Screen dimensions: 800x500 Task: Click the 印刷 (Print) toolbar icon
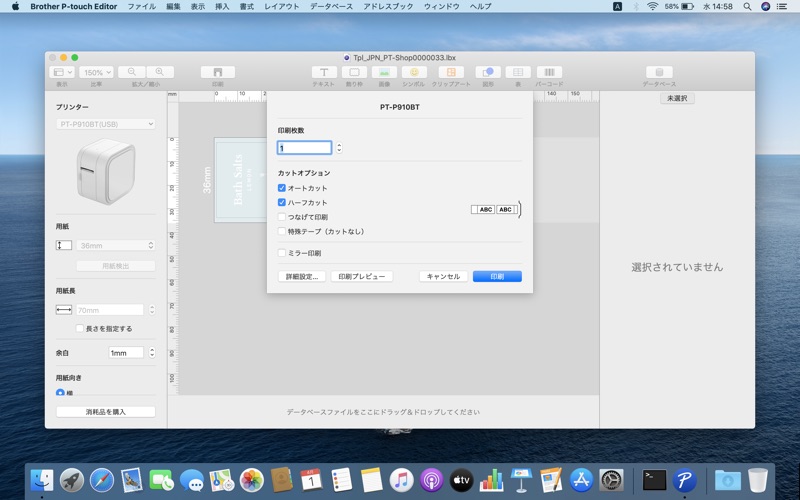pos(218,72)
